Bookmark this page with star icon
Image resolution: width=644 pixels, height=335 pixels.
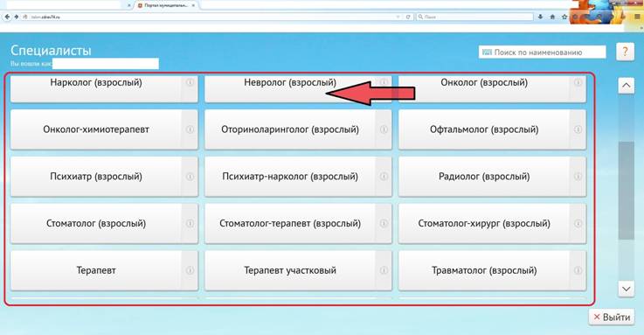pyautogui.click(x=564, y=17)
